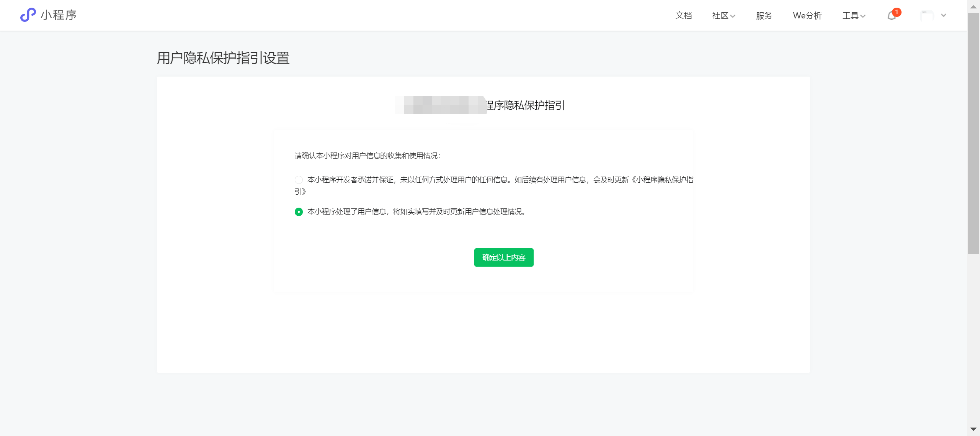Screen dimensions: 980x436
Task: Click the 社区 chevron arrow icon
Action: [733, 16]
